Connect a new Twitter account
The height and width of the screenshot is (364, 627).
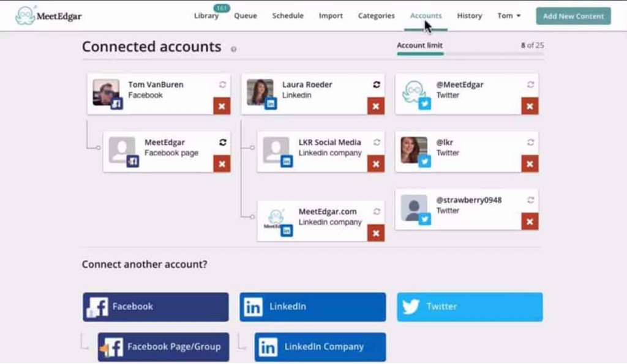click(469, 306)
